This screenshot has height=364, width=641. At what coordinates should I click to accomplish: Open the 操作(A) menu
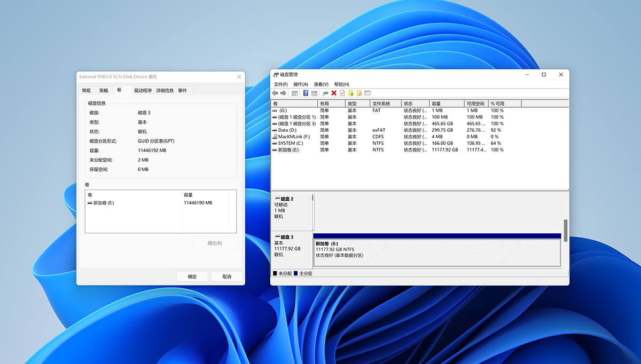pyautogui.click(x=301, y=84)
